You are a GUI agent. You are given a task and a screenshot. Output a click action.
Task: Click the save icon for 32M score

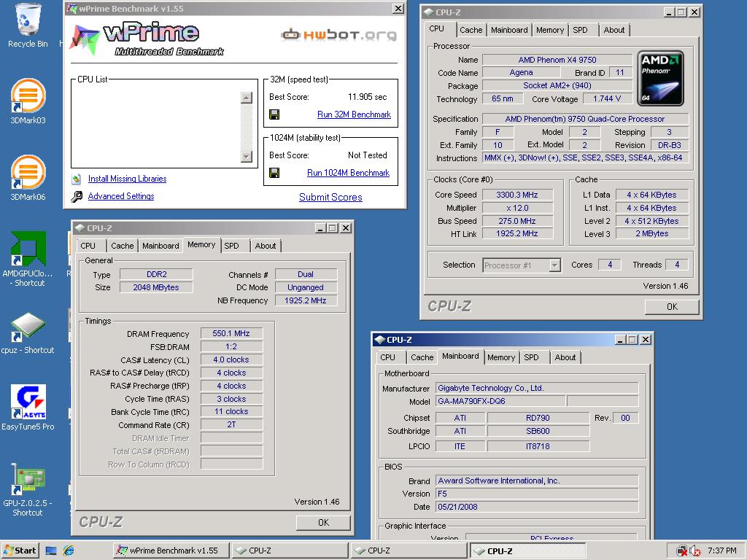[274, 114]
